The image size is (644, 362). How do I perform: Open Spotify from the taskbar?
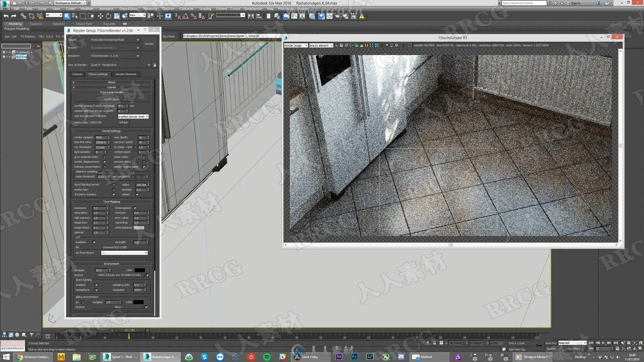tap(267, 357)
